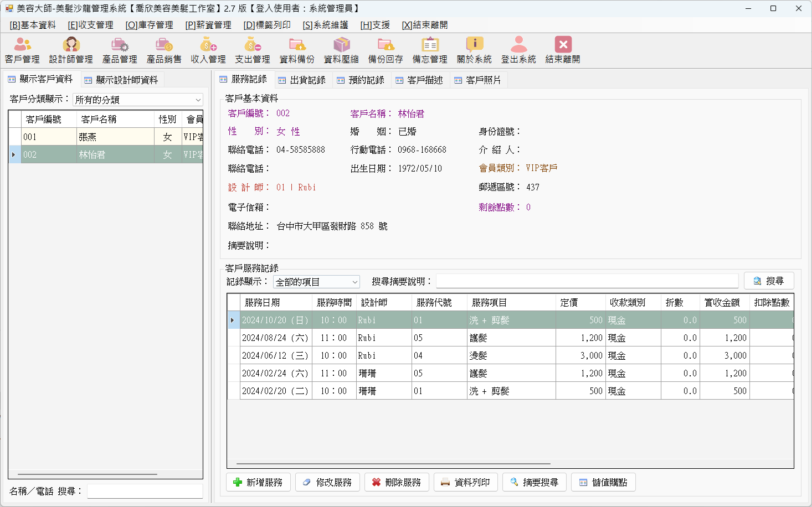Image resolution: width=812 pixels, height=507 pixels.
Task: Open 備忘管理 memo management icon
Action: (430, 50)
